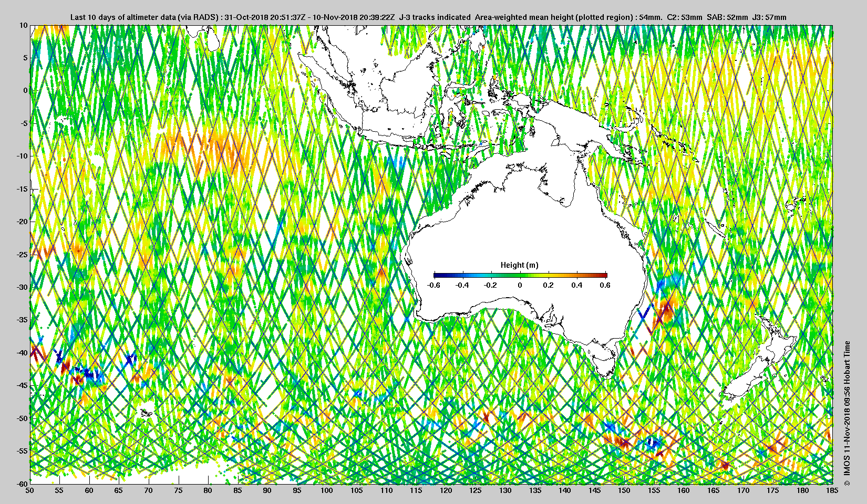Click latitude axis label '-55'
The width and height of the screenshot is (867, 504).
click(22, 451)
